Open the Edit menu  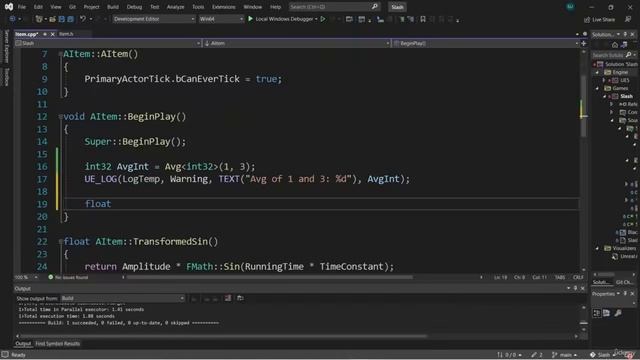[38, 7]
